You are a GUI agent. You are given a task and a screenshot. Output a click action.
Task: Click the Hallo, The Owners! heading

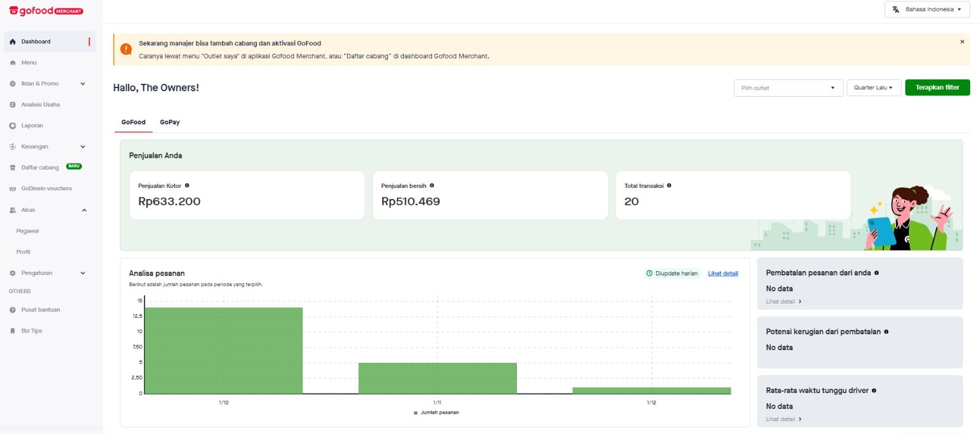[156, 88]
